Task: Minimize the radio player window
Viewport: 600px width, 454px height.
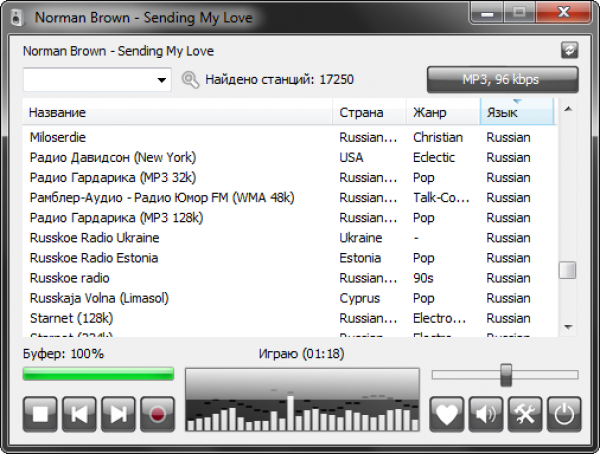Action: tap(487, 14)
